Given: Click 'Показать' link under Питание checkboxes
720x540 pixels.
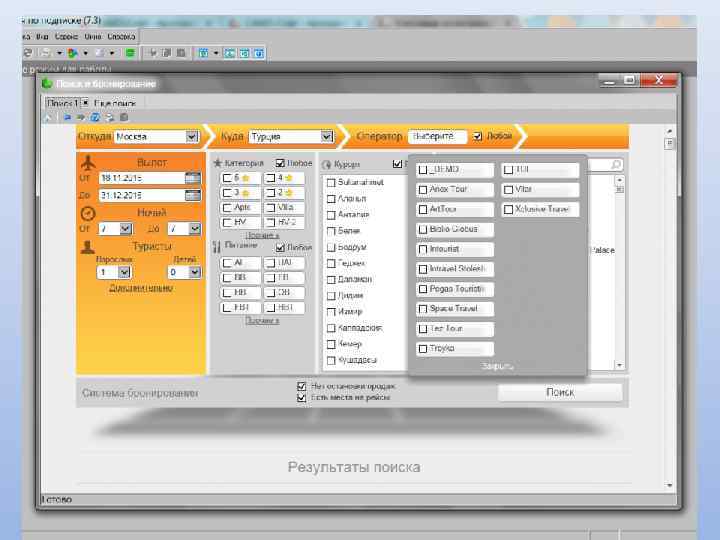Looking at the screenshot, I should [x=262, y=320].
